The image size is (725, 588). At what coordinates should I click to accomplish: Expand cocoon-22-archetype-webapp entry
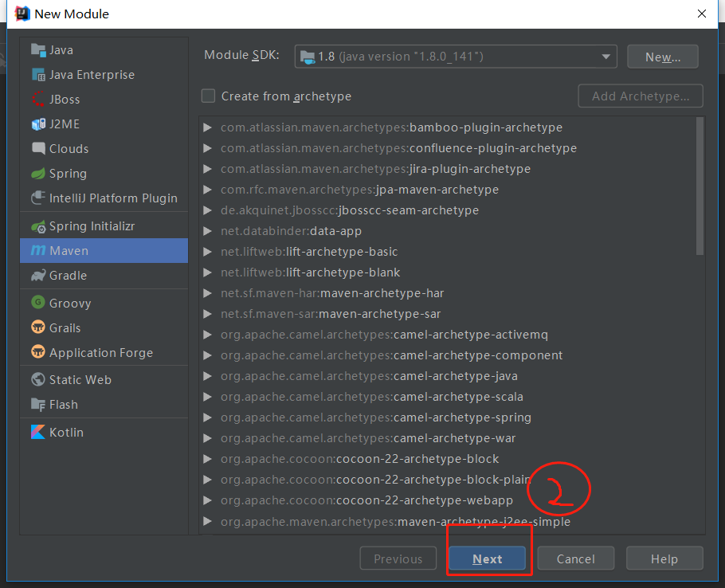point(208,500)
